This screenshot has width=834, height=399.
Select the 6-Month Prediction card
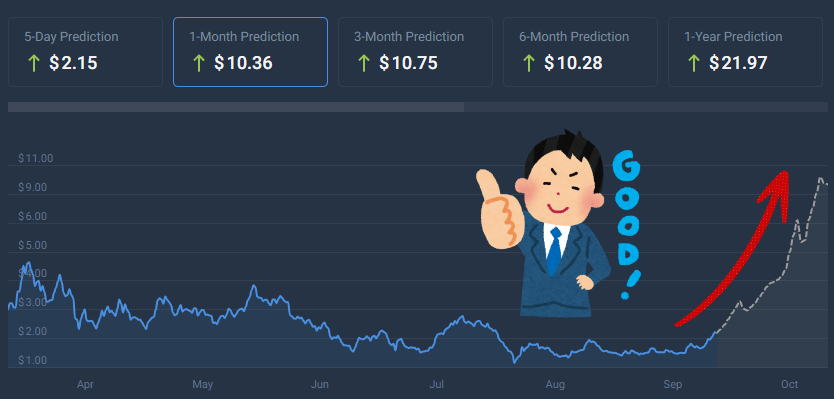[580, 52]
